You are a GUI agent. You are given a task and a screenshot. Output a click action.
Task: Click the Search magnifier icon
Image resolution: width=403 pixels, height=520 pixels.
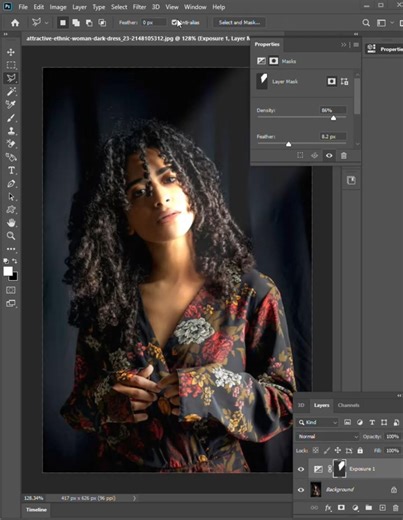(x=366, y=23)
